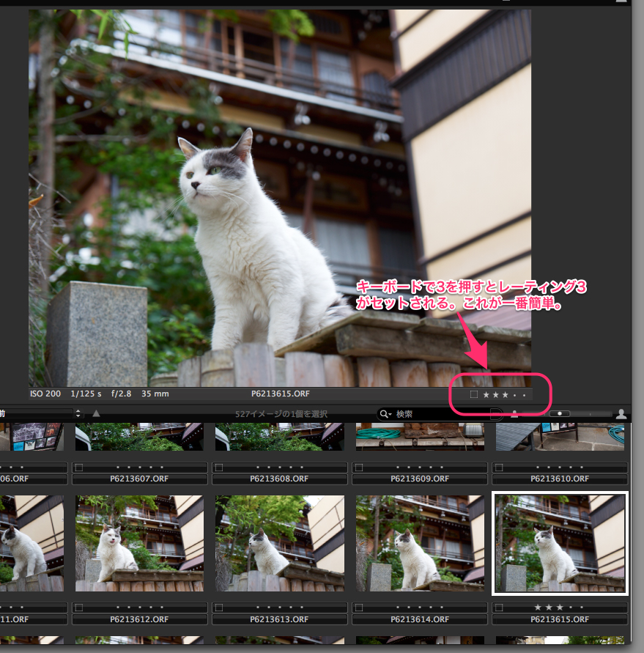Toggle color tag checkbox for P6213613.ORF
This screenshot has height=653, width=644.
219,608
